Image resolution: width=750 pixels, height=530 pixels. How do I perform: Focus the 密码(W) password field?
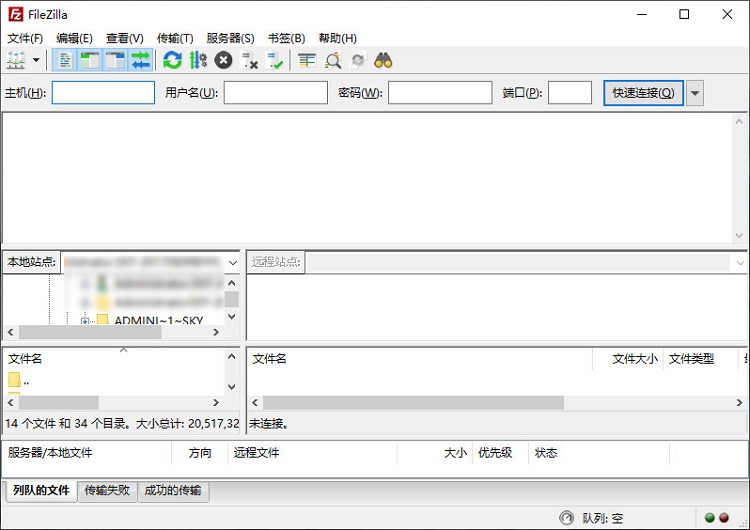[440, 92]
